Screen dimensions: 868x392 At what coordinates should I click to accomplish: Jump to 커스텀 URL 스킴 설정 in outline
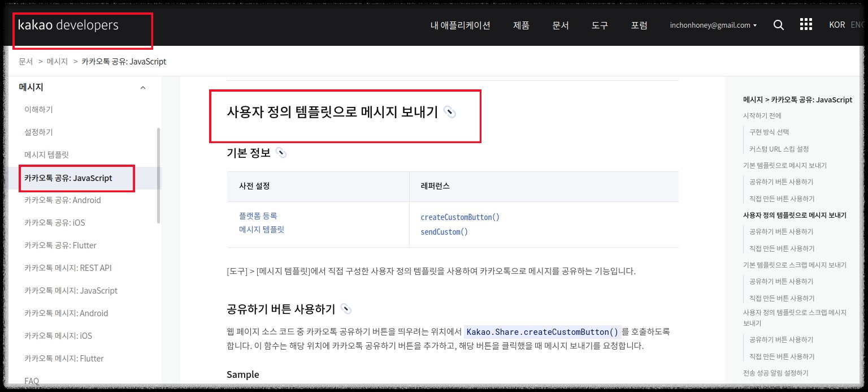click(x=779, y=149)
